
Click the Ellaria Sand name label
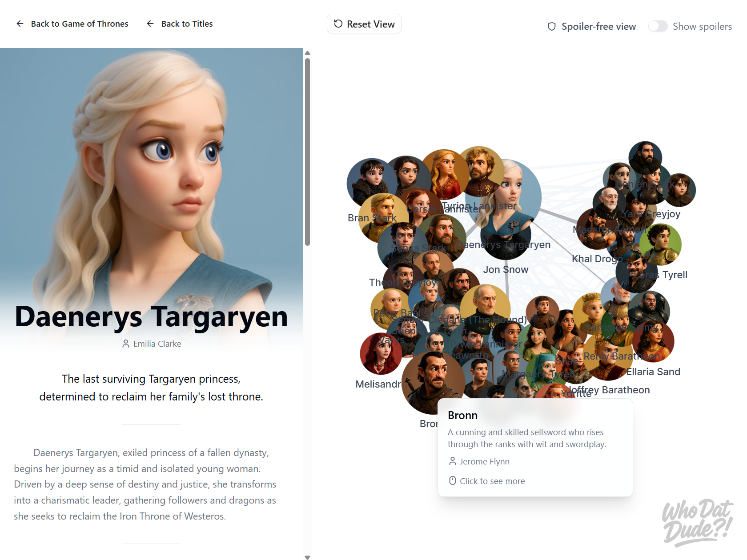click(653, 372)
